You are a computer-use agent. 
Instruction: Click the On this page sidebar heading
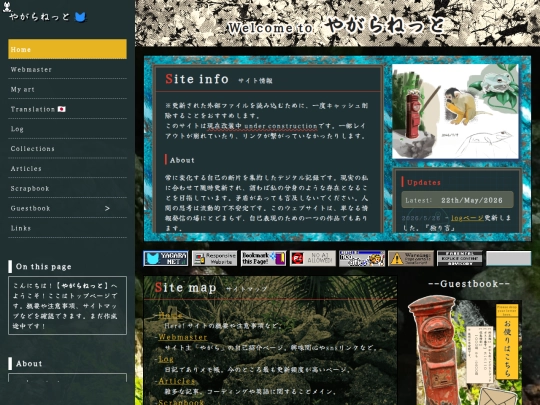43,267
